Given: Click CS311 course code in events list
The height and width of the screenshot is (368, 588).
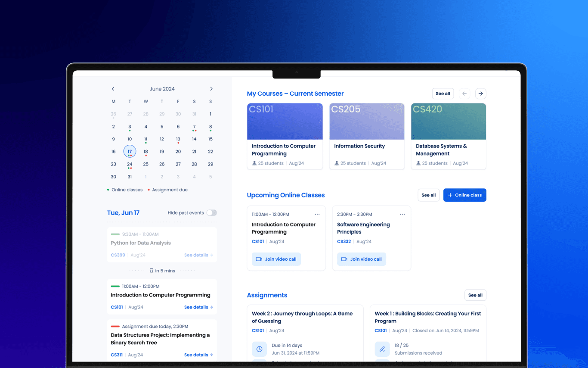Looking at the screenshot, I should point(117,355).
